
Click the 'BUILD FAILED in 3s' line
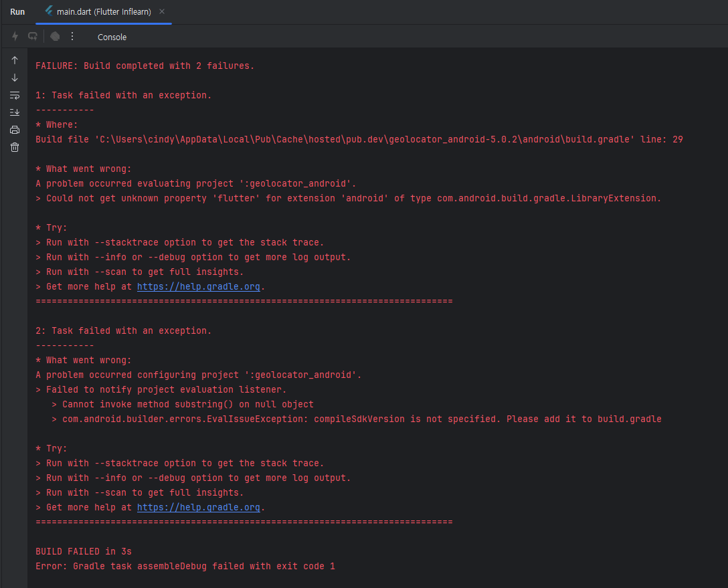tap(84, 551)
